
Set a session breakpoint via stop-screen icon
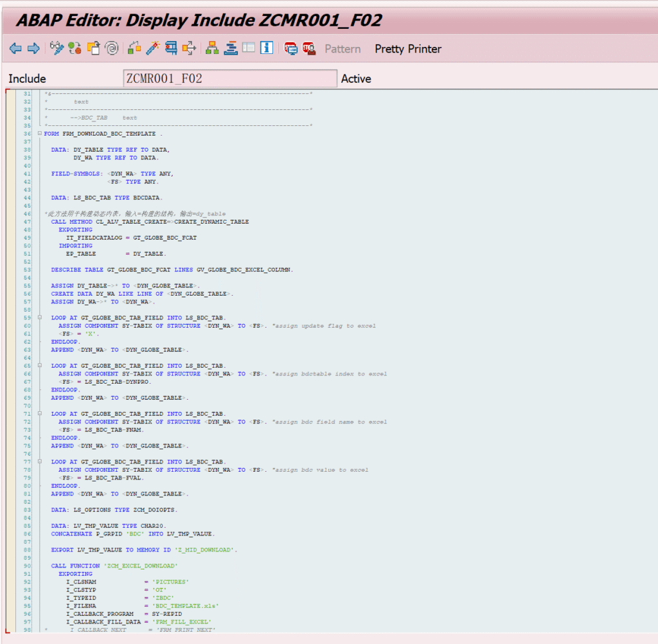pyautogui.click(x=291, y=49)
